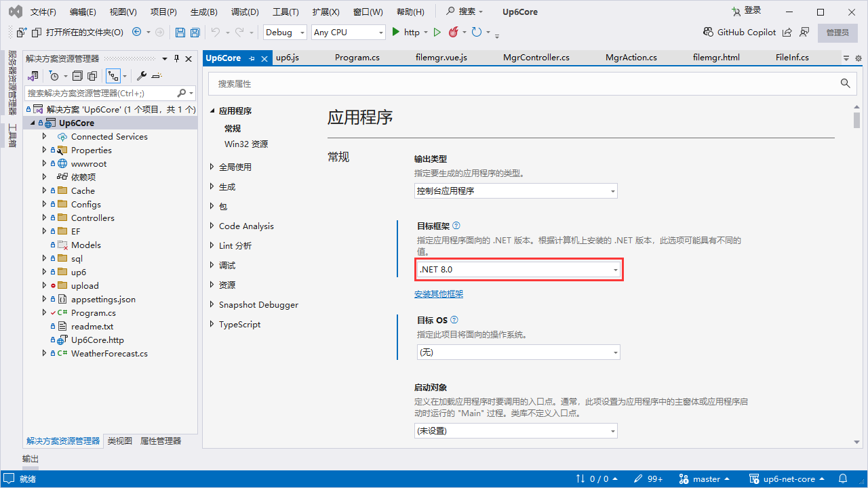The height and width of the screenshot is (488, 868).
Task: Click the scroll-down arrow of the properties page
Action: click(857, 442)
